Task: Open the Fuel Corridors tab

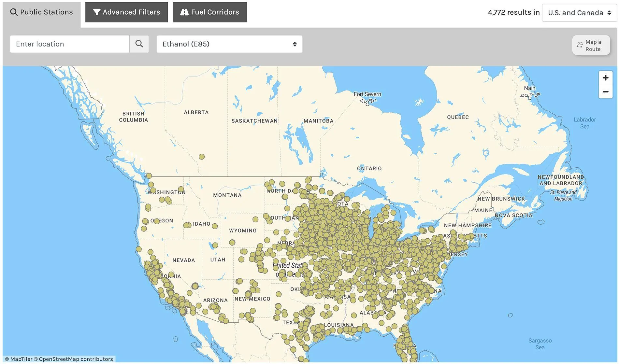Action: pyautogui.click(x=209, y=12)
